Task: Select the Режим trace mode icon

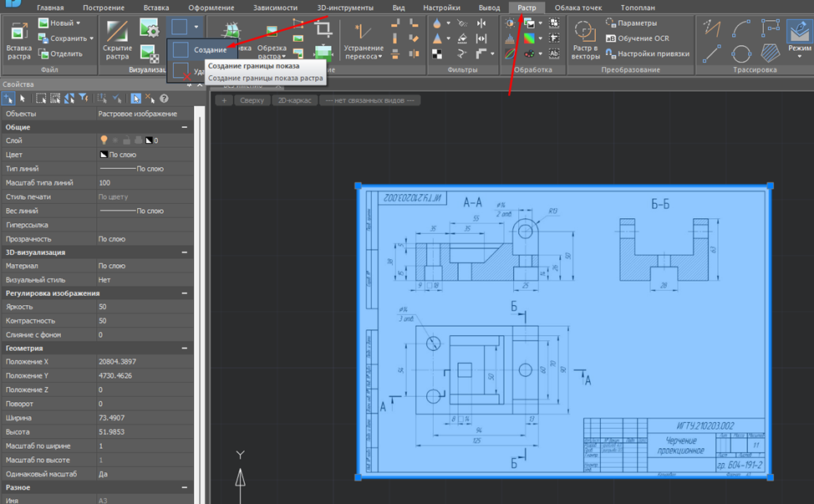Action: (798, 33)
